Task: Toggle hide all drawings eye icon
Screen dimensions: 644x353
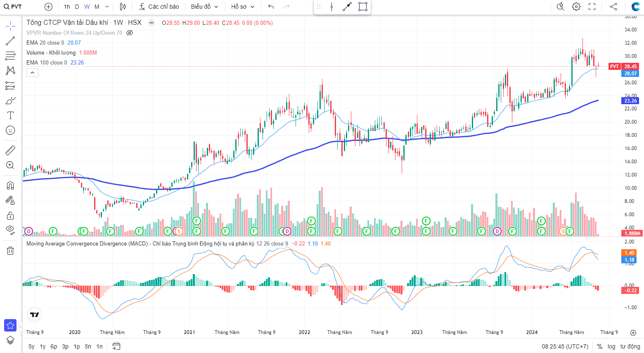Action: click(10, 230)
